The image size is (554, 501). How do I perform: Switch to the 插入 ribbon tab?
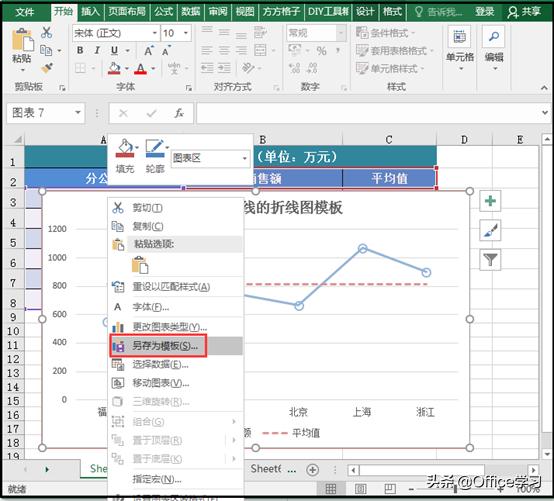pyautogui.click(x=90, y=12)
